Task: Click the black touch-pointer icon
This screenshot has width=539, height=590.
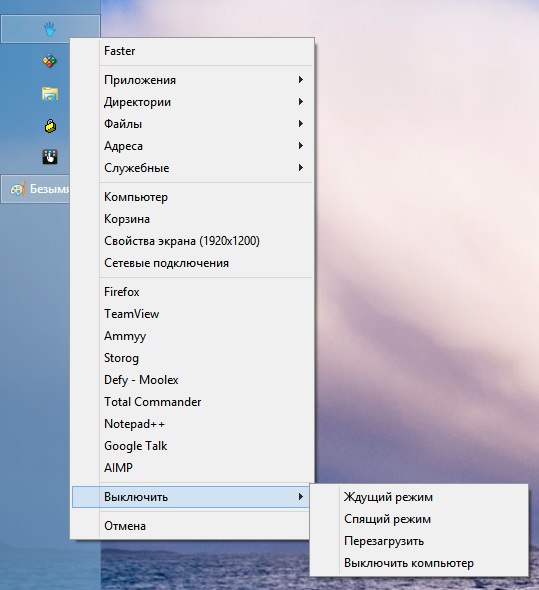Action: [50, 157]
